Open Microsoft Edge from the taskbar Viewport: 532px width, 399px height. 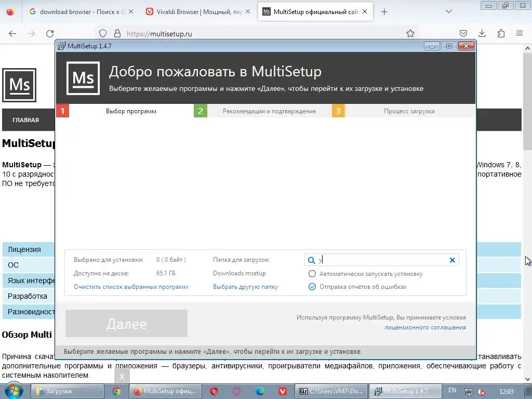(260, 391)
